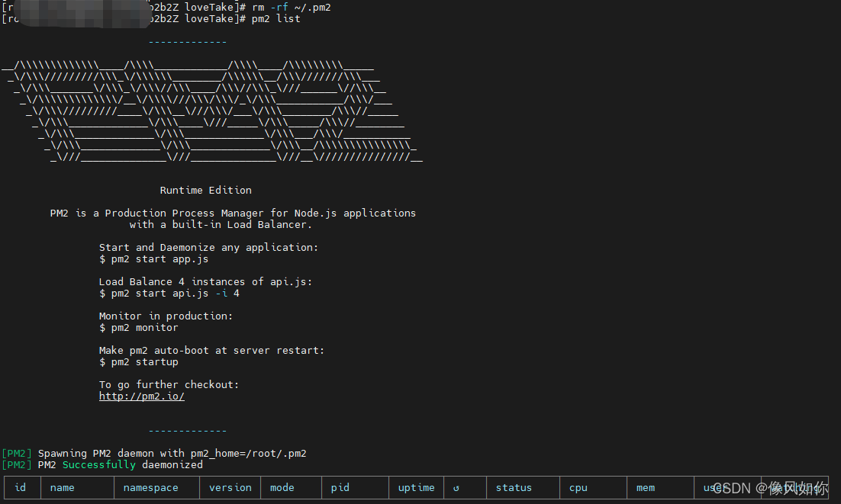Click the rm -rf ~/.pm2 command
The height and width of the screenshot is (504, 841).
click(x=291, y=7)
